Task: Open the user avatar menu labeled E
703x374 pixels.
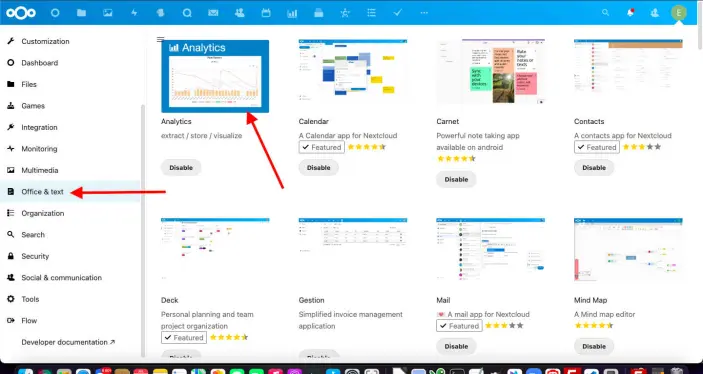Action: tap(679, 13)
